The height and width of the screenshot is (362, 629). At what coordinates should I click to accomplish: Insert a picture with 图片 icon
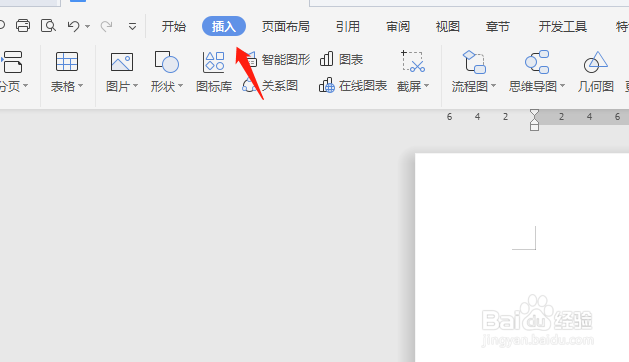point(122,62)
